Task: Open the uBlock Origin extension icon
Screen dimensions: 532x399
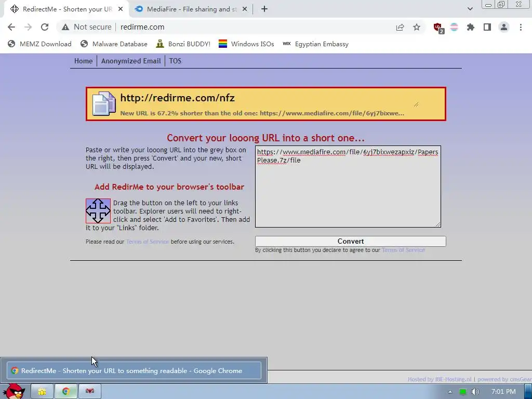Action: 438,28
